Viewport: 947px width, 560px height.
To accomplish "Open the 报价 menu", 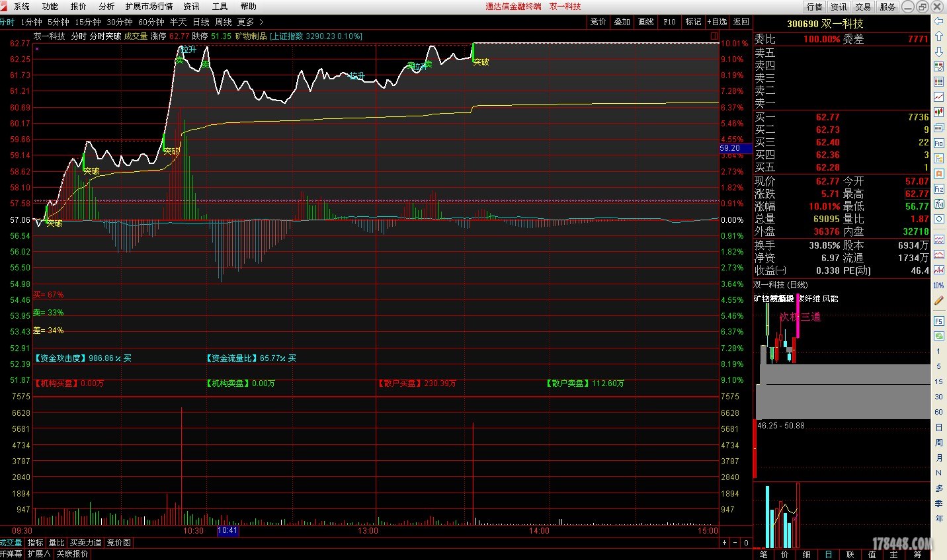I will coord(79,6).
